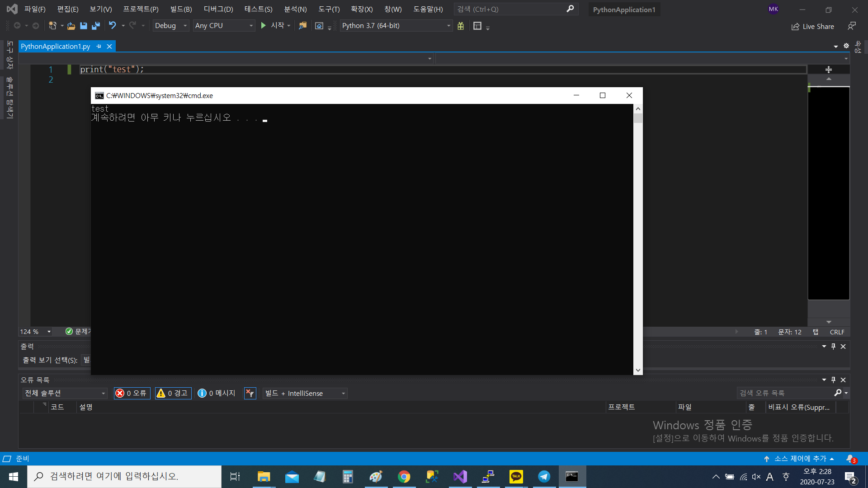
Task: Open the 디버그(D) menu
Action: tap(218, 9)
